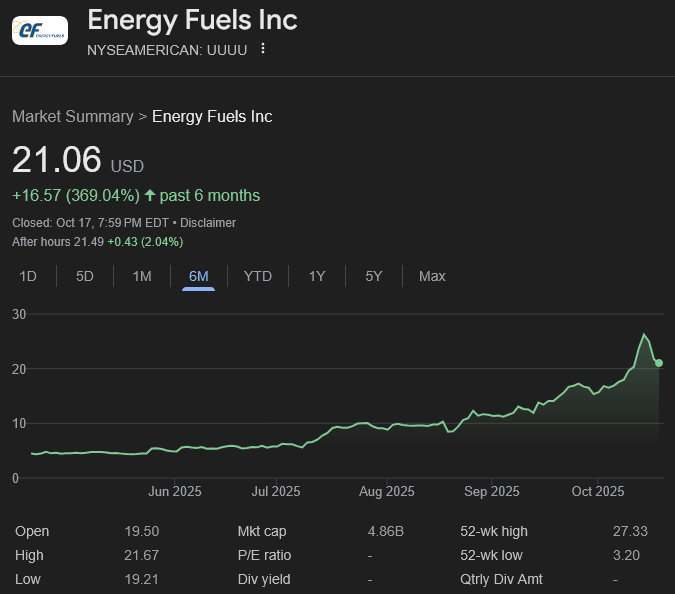Switch chart to Max range
This screenshot has width=675, height=594.
pos(432,276)
